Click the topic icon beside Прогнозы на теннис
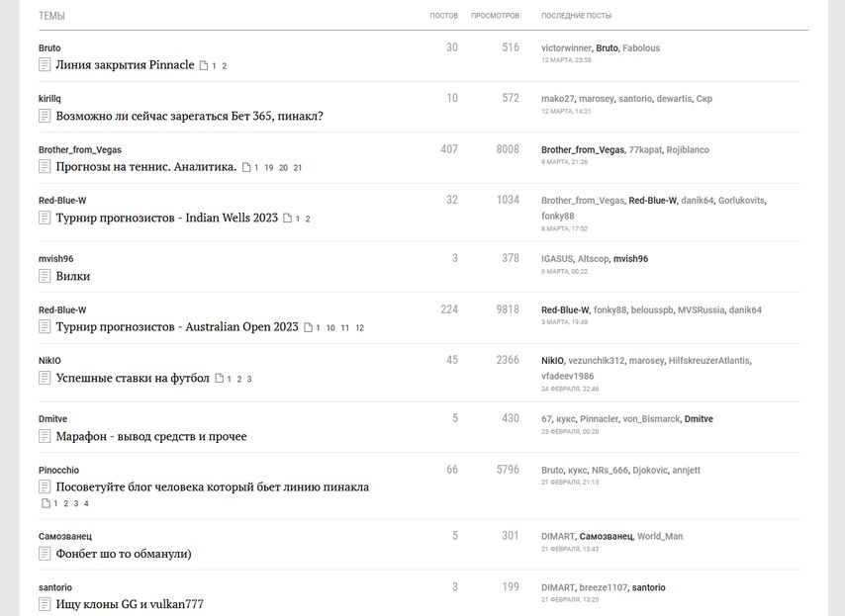Image resolution: width=845 pixels, height=616 pixels. (x=45, y=167)
